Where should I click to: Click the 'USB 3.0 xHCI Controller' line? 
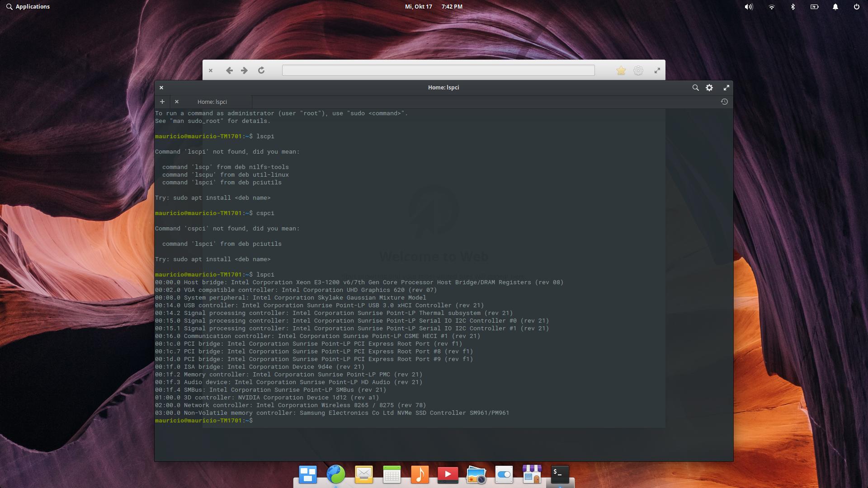pyautogui.click(x=320, y=305)
